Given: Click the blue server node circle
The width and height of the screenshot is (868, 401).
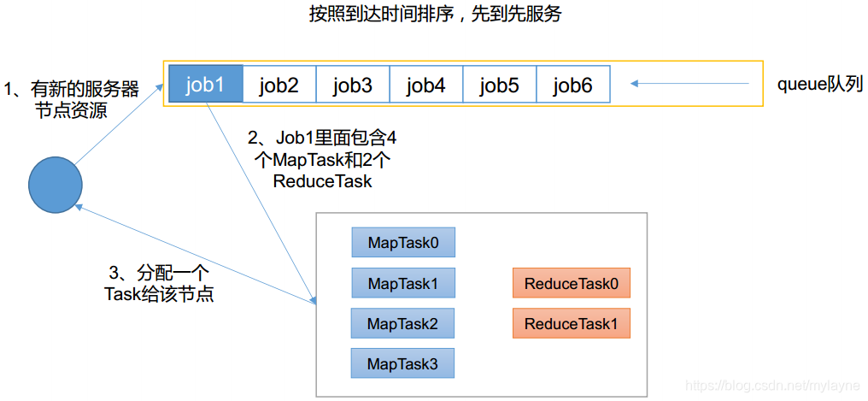Looking at the screenshot, I should 56,186.
